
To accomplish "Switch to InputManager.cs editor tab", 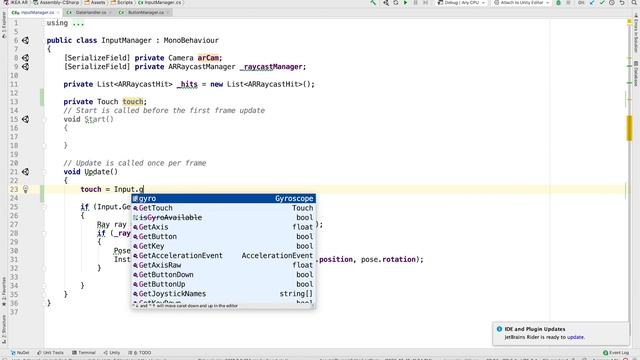I will click(x=36, y=12).
